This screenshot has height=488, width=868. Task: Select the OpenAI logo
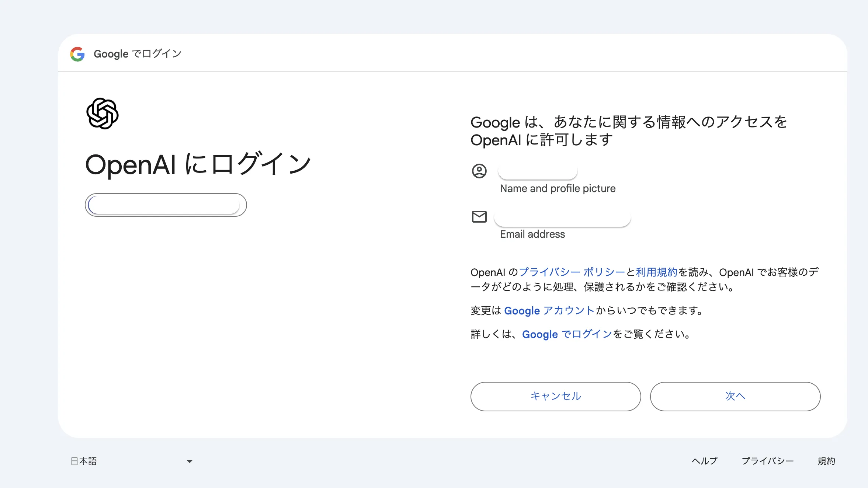(x=102, y=114)
